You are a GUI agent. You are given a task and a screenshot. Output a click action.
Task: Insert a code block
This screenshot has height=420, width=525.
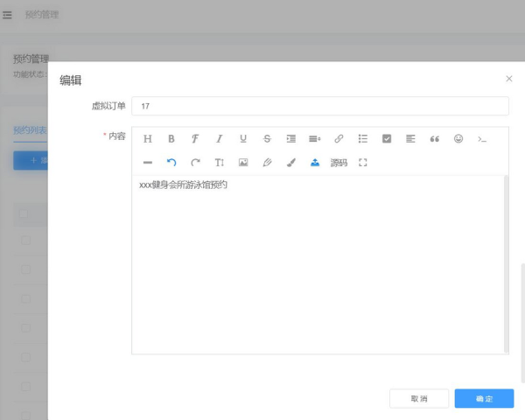[482, 139]
